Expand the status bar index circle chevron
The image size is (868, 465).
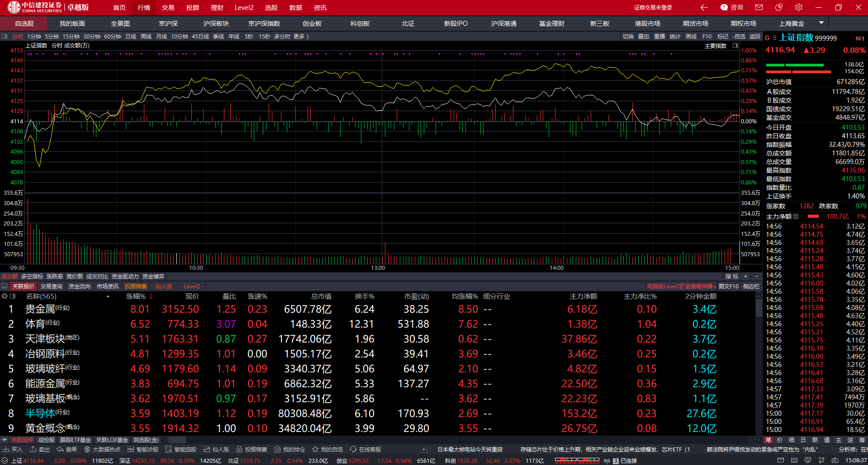pyautogui.click(x=5, y=460)
